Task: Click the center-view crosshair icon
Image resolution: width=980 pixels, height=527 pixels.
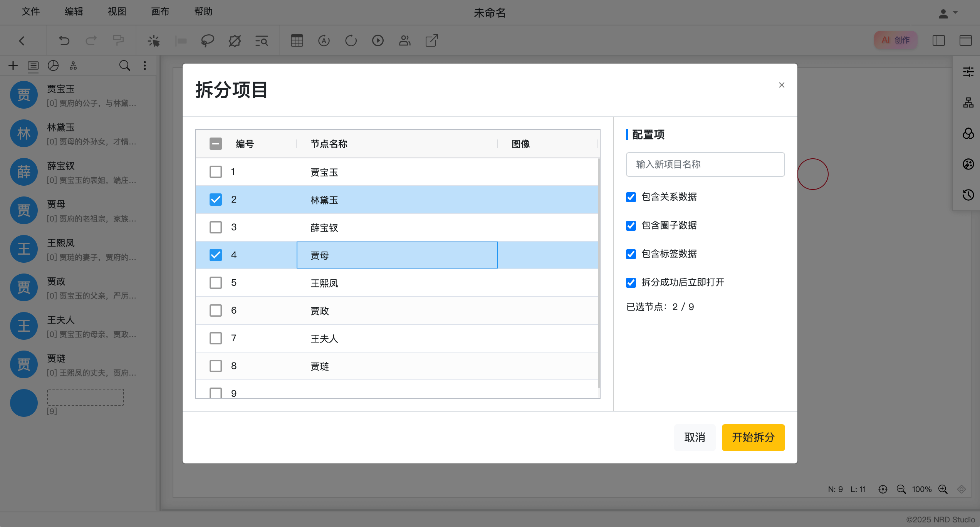Action: pyautogui.click(x=883, y=489)
